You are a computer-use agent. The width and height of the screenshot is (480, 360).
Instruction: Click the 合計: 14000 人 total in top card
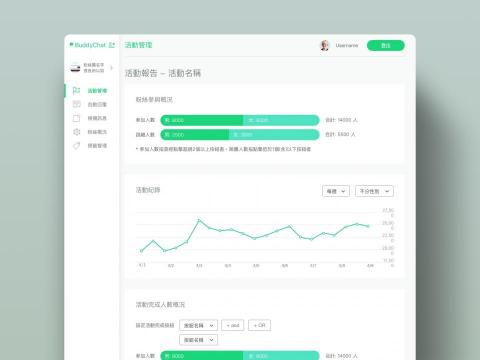(x=341, y=120)
